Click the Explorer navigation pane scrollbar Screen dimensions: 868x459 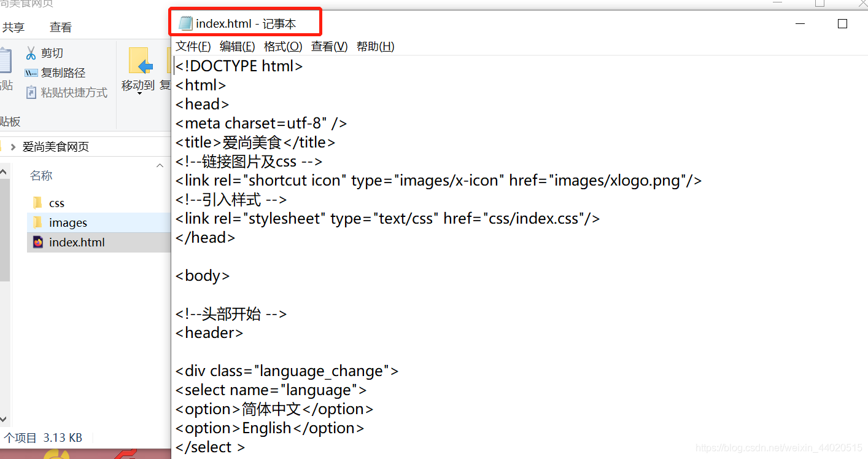[5, 230]
